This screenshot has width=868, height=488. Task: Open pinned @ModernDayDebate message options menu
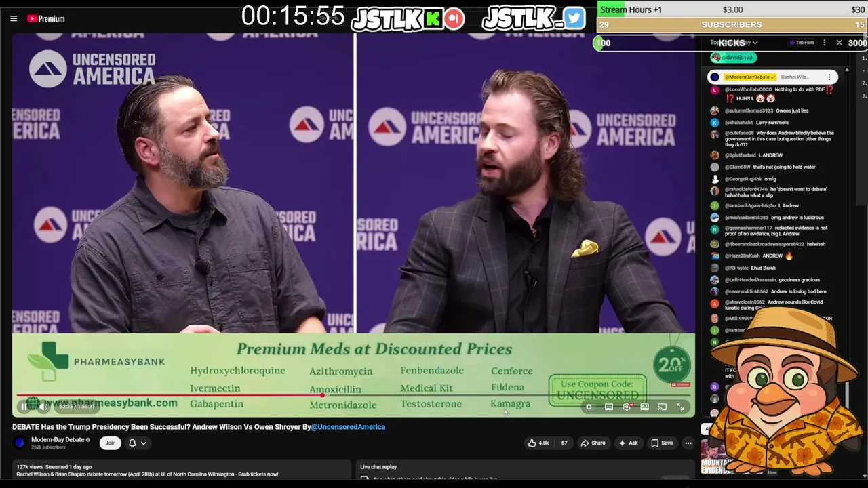(829, 77)
